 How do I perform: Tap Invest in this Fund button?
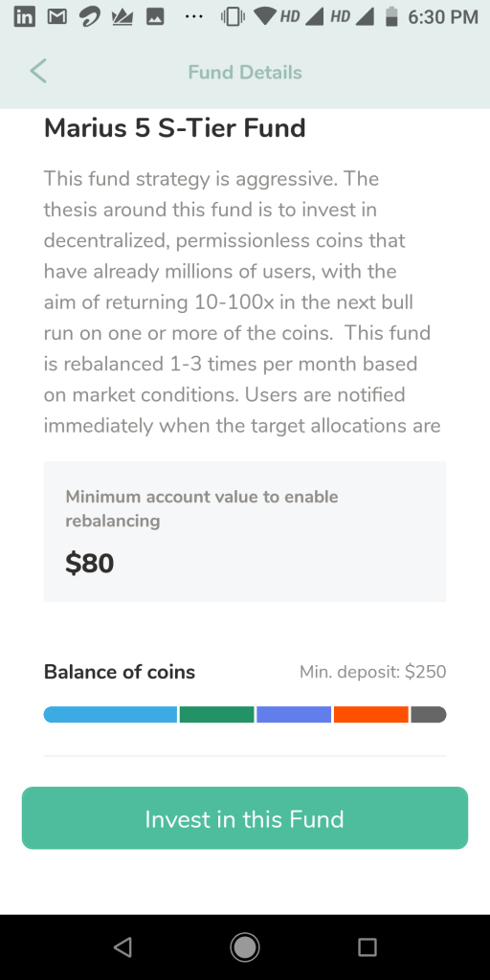[x=245, y=818]
